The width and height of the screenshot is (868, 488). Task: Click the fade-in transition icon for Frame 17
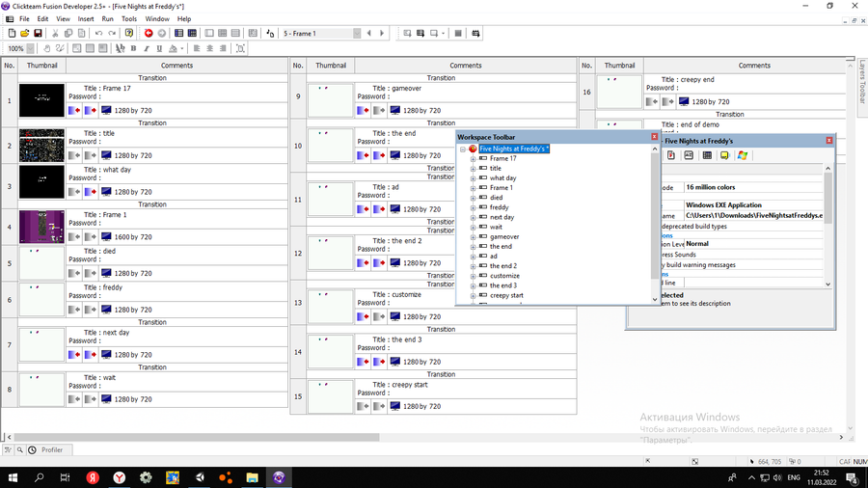[x=74, y=111]
